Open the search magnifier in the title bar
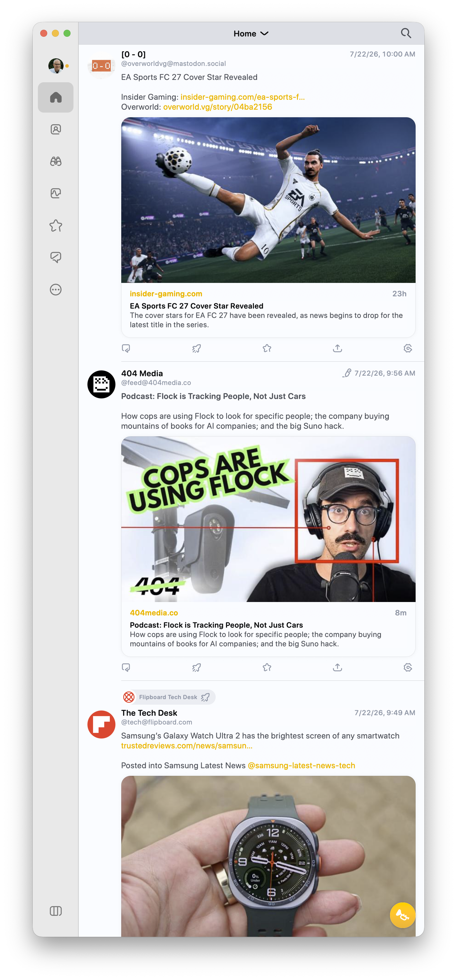Image resolution: width=457 pixels, height=980 pixels. click(406, 33)
